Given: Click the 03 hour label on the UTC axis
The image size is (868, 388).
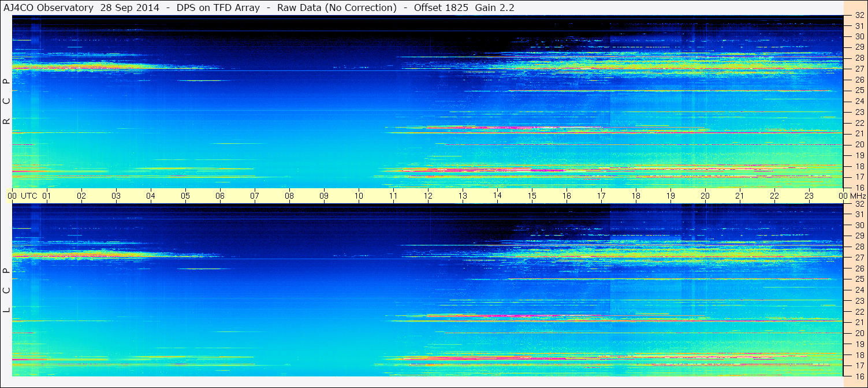Looking at the screenshot, I should pos(116,196).
